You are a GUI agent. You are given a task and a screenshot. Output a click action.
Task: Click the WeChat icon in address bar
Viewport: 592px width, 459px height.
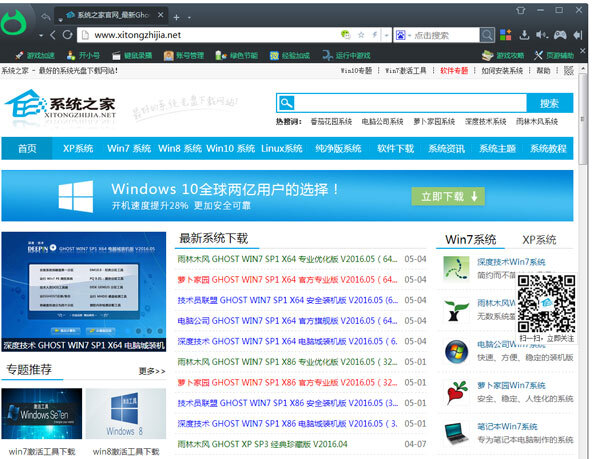point(345,35)
